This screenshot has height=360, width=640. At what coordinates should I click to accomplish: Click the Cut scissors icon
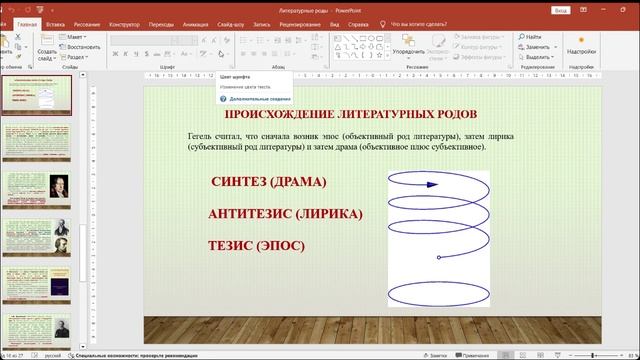pos(18,37)
